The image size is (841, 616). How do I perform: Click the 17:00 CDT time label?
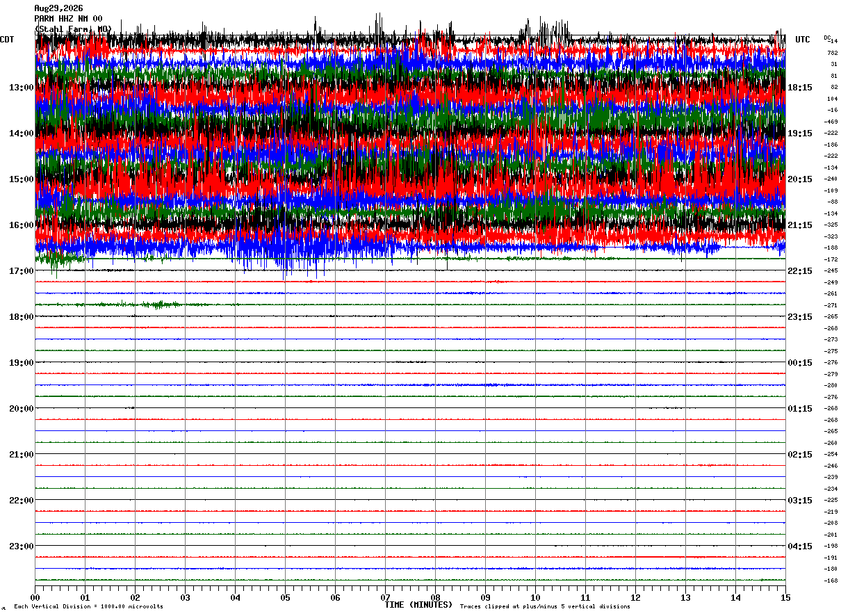(x=22, y=271)
